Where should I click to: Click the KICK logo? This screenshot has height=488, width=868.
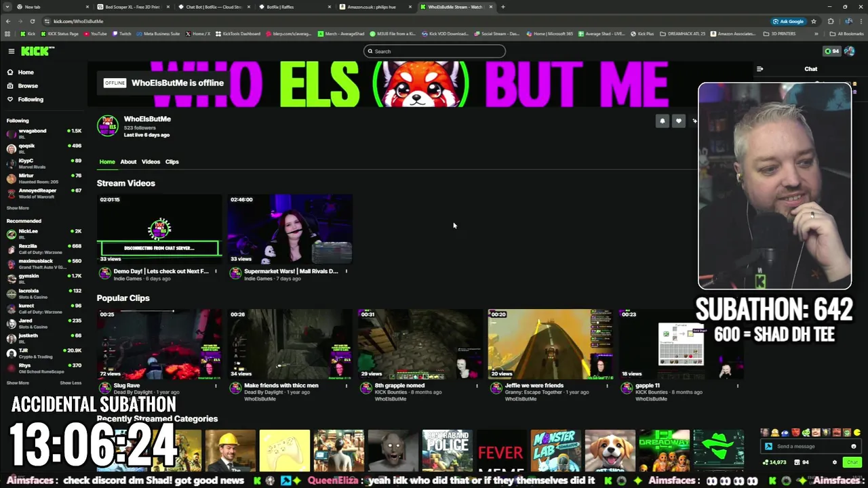click(x=37, y=51)
